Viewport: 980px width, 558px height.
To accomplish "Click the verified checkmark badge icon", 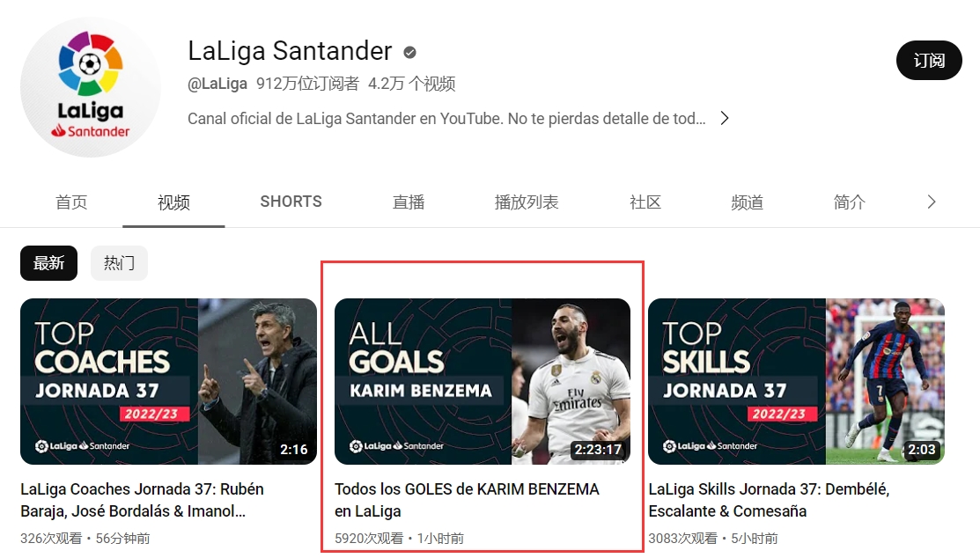I will (x=410, y=53).
